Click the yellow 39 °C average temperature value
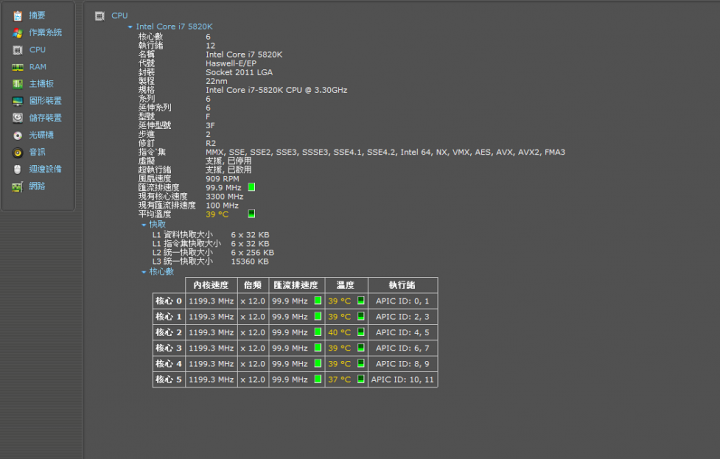Image resolution: width=720 pixels, height=459 pixels. pos(217,214)
